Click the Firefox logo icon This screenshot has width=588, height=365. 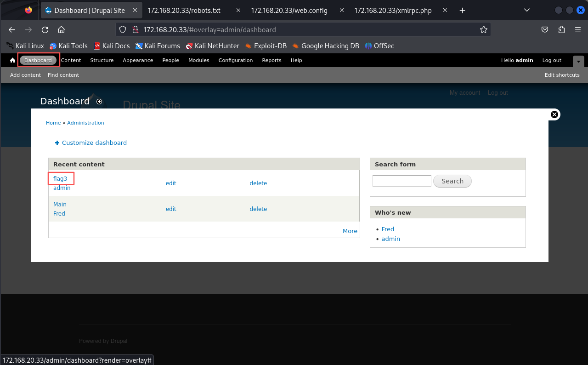tap(28, 10)
